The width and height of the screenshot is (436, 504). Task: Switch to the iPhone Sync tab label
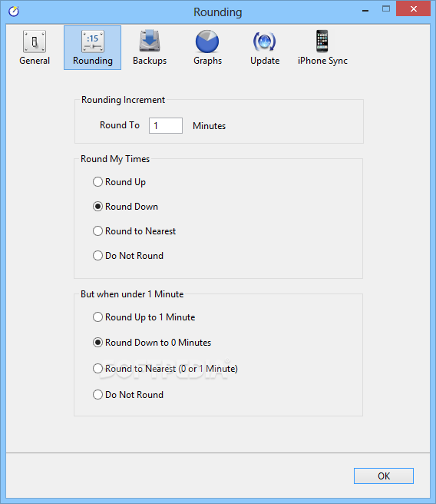pos(322,61)
